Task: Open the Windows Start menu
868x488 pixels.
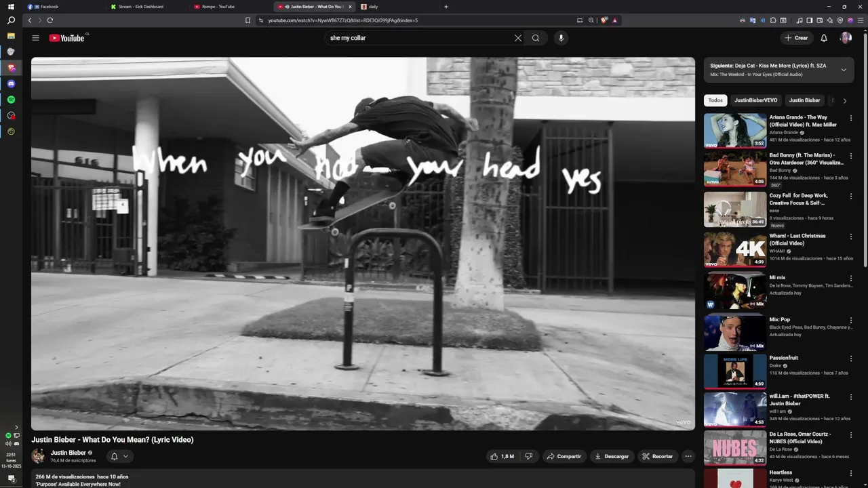Action: click(x=11, y=7)
